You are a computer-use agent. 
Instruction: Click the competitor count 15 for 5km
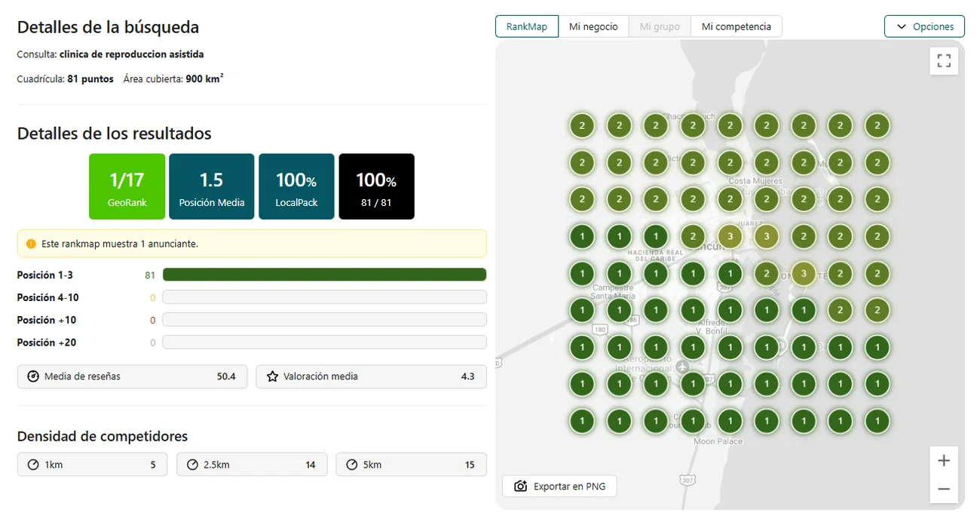click(x=470, y=465)
